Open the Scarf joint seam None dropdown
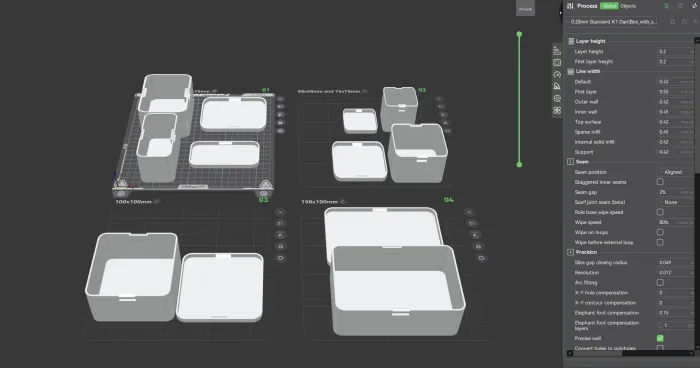Viewport: 700px width, 368px height. tap(675, 202)
